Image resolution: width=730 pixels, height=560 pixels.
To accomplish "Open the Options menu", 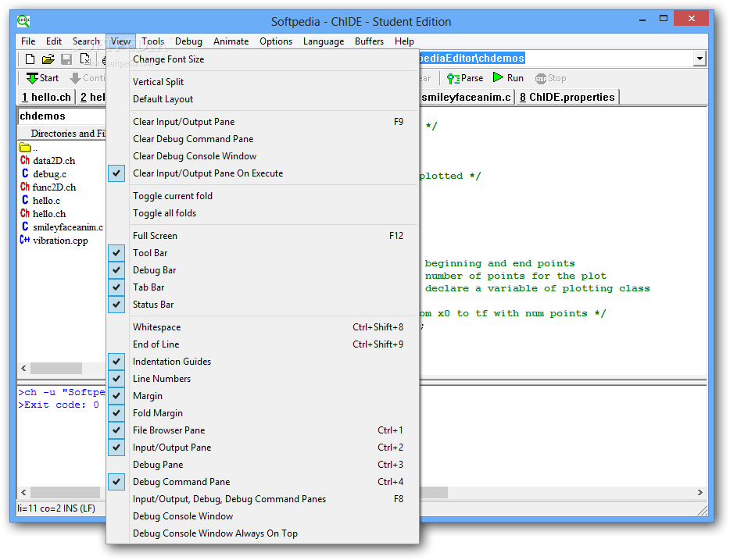I will [x=276, y=41].
